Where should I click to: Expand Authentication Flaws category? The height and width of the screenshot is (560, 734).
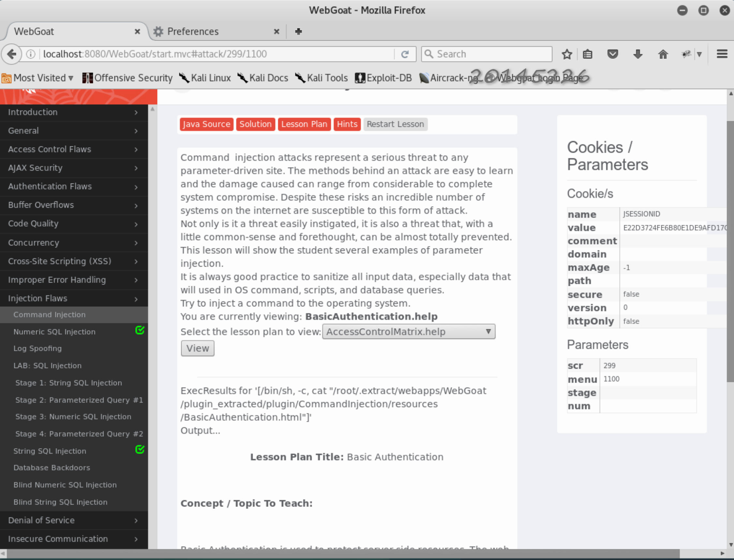[x=74, y=186]
